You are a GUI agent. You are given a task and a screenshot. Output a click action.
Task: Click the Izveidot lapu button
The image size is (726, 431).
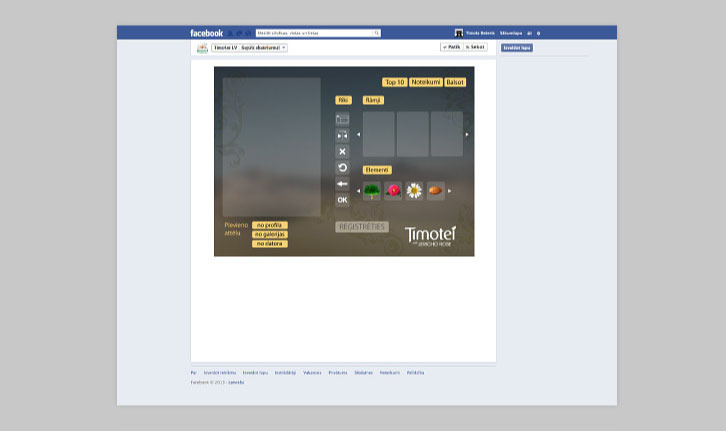coord(517,48)
